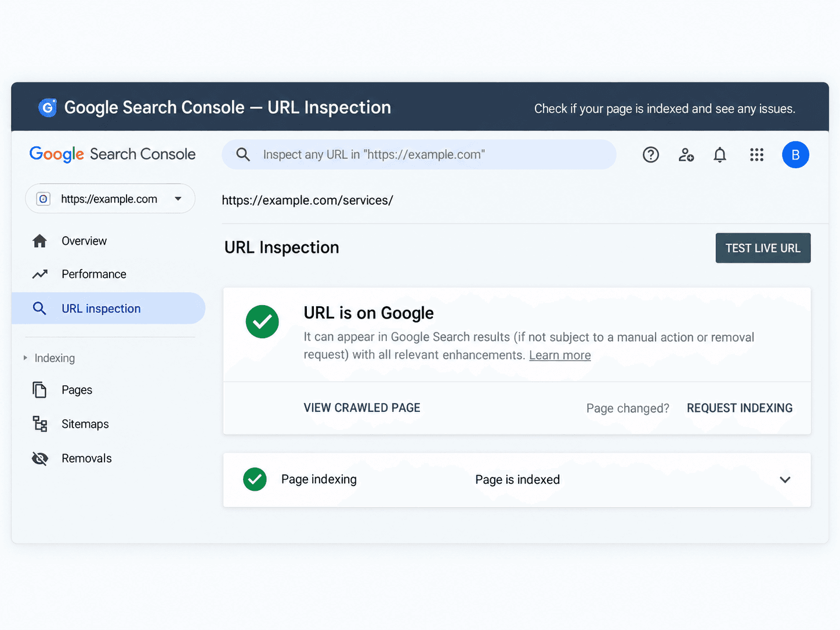
Task: Click the Pages documents icon
Action: (x=39, y=390)
